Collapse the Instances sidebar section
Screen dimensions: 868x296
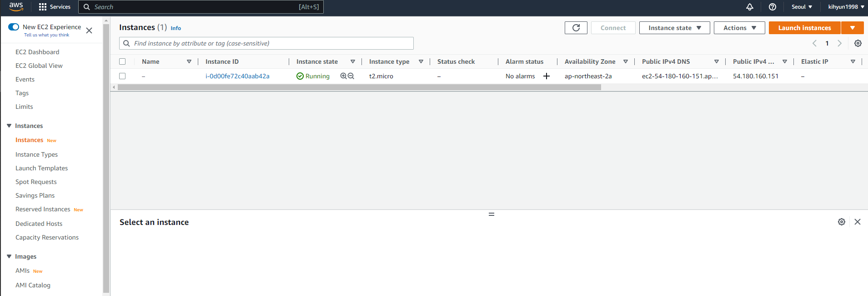pos(9,126)
